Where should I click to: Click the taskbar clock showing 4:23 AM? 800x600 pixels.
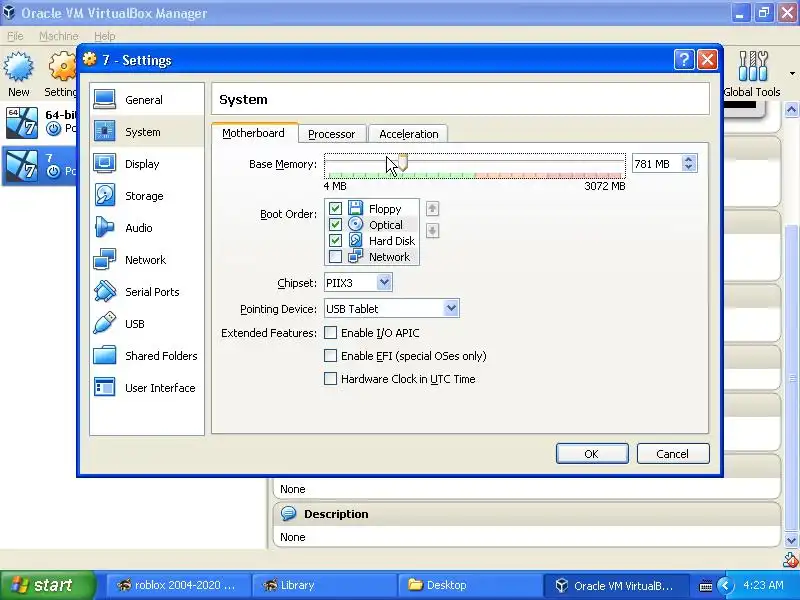(763, 585)
